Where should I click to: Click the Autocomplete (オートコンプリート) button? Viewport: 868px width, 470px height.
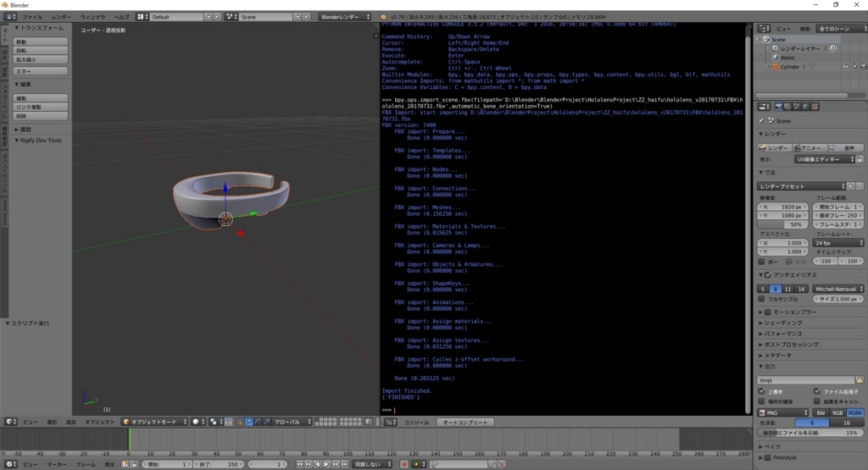click(x=465, y=423)
